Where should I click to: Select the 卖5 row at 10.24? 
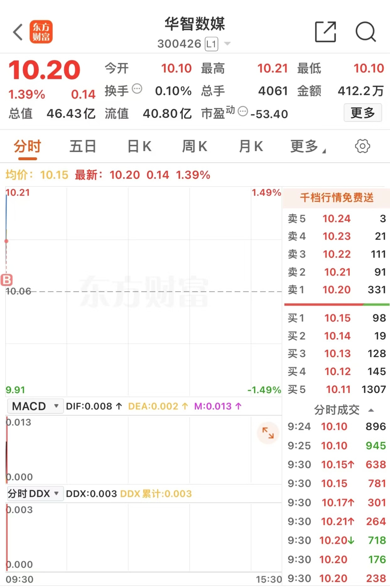pyautogui.click(x=337, y=219)
